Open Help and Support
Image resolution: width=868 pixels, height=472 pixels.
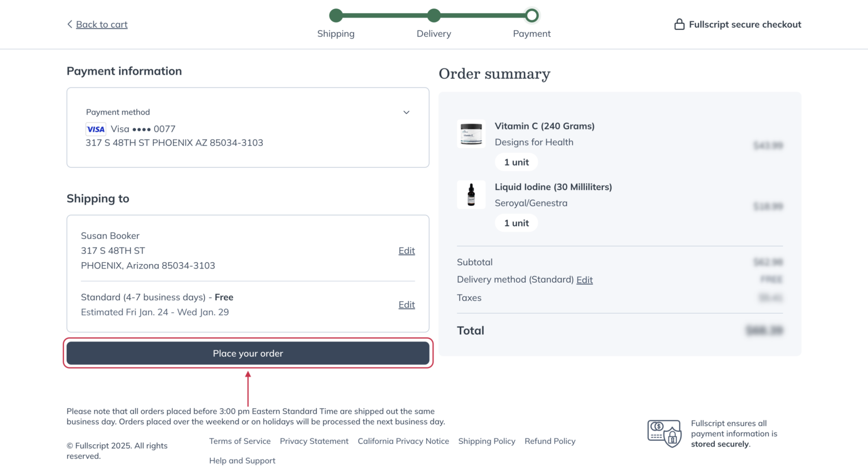click(x=242, y=460)
